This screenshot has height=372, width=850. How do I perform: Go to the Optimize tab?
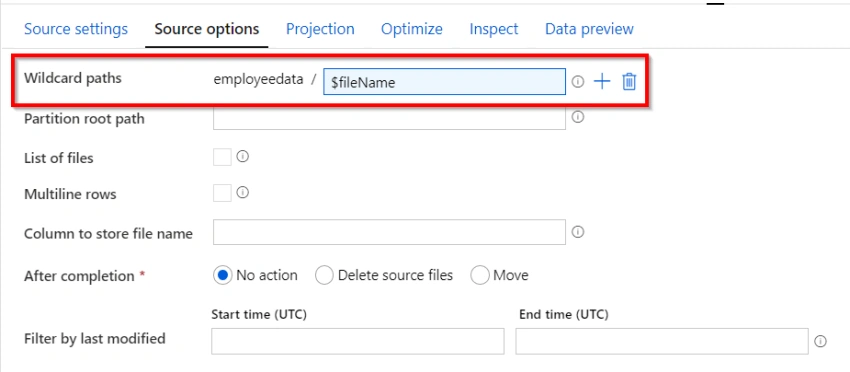click(412, 29)
